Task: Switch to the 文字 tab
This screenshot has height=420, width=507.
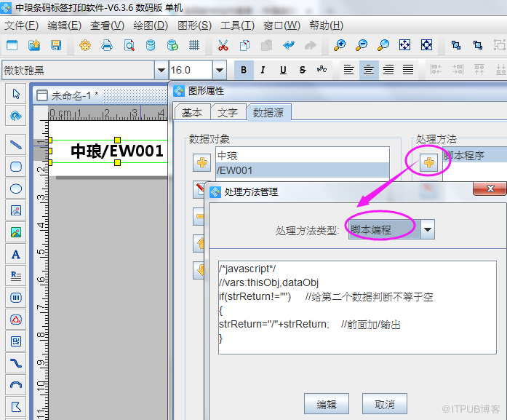Action: point(228,112)
